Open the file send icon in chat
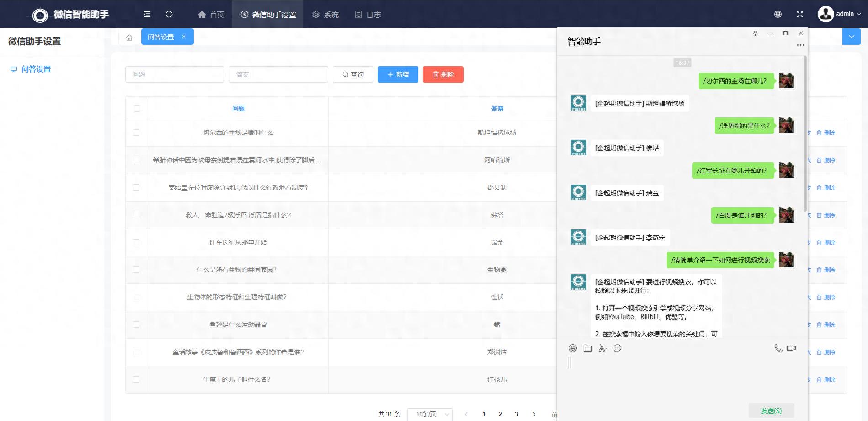Viewport: 868px width, 421px height. pos(587,348)
